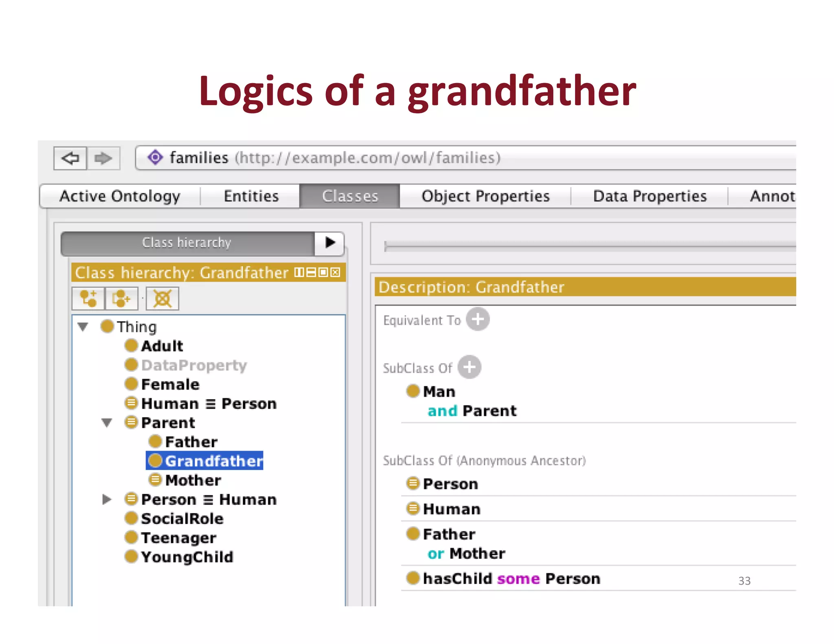Viewport: 834px width, 644px height.
Task: Click Human under Anonymous Ancestor
Action: [452, 509]
